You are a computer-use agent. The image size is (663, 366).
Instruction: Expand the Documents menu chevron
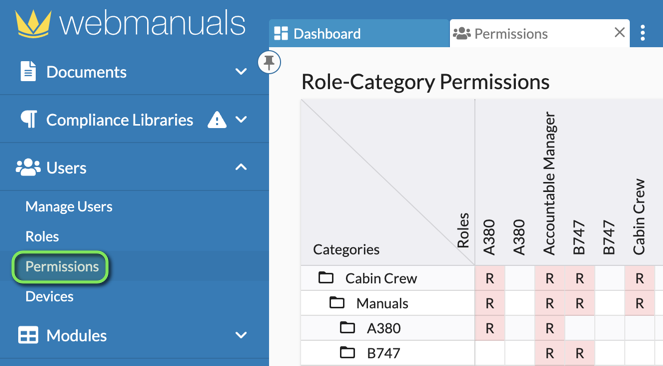[241, 71]
